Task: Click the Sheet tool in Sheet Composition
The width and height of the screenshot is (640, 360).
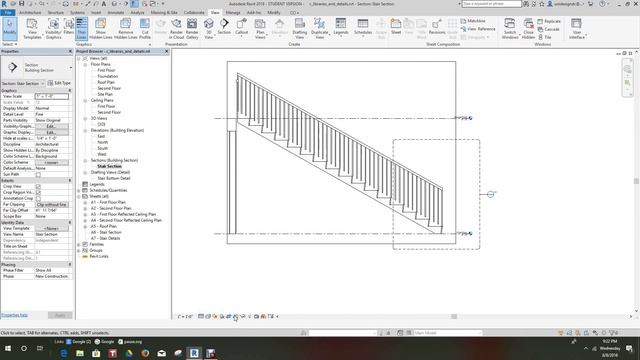Action: [x=396, y=26]
